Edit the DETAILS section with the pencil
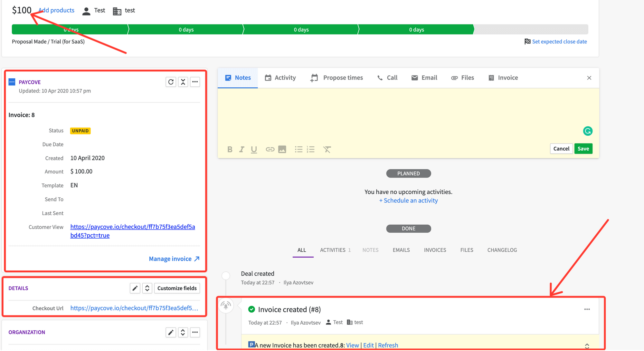 (135, 288)
